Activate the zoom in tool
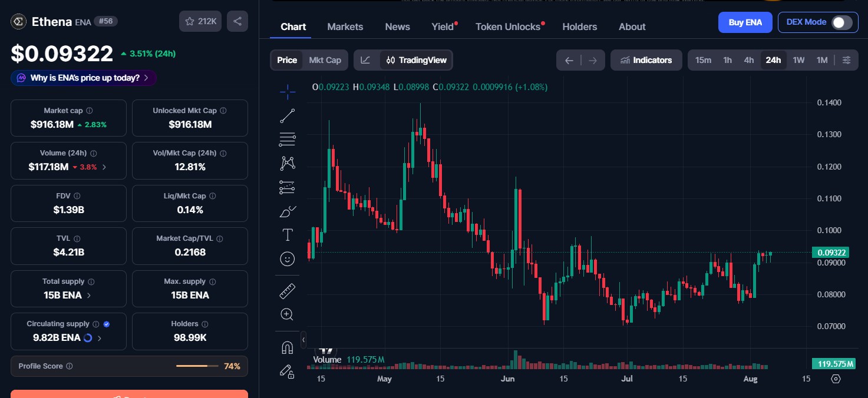The height and width of the screenshot is (398, 868). pos(288,314)
